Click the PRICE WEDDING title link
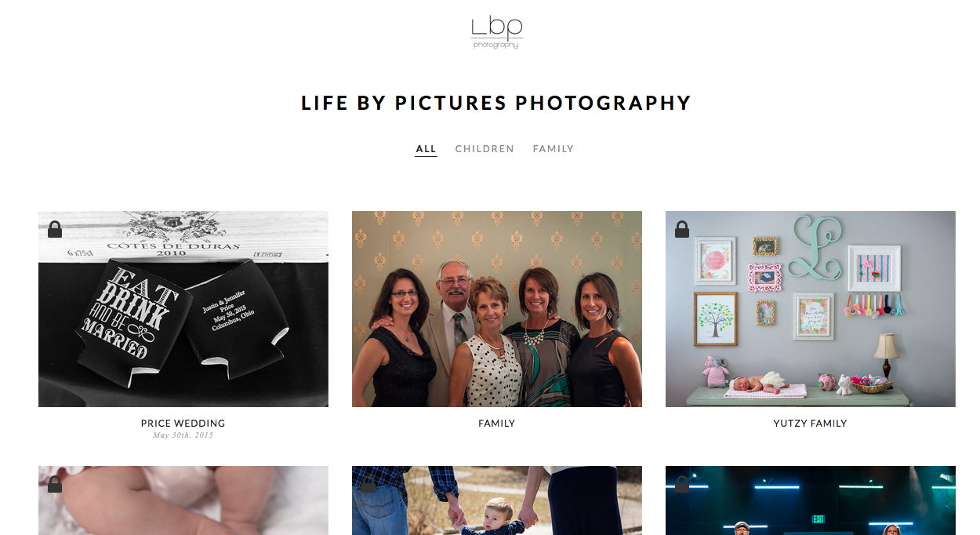Image resolution: width=980 pixels, height=535 pixels. (x=183, y=424)
